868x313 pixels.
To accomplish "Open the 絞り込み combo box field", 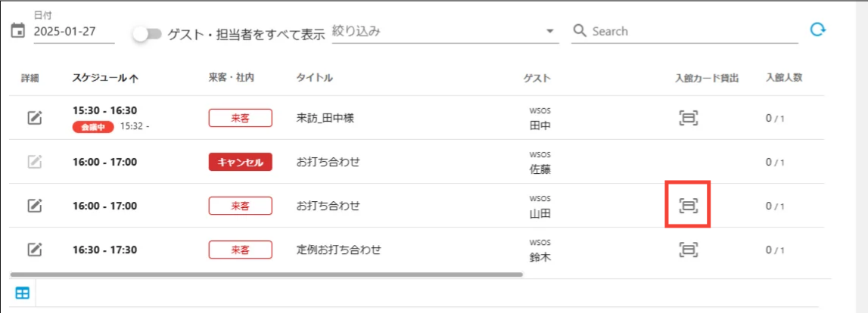I will pyautogui.click(x=444, y=32).
